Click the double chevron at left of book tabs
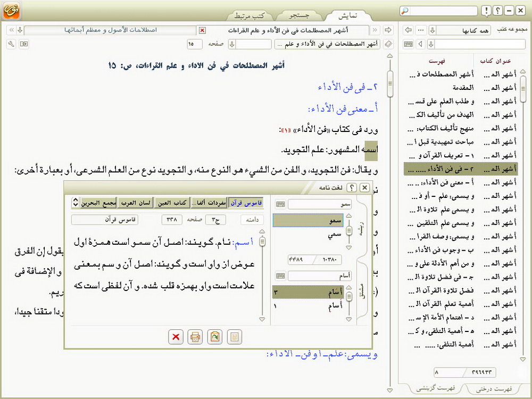Image resolution: width=532 pixels, height=399 pixels. [12, 30]
